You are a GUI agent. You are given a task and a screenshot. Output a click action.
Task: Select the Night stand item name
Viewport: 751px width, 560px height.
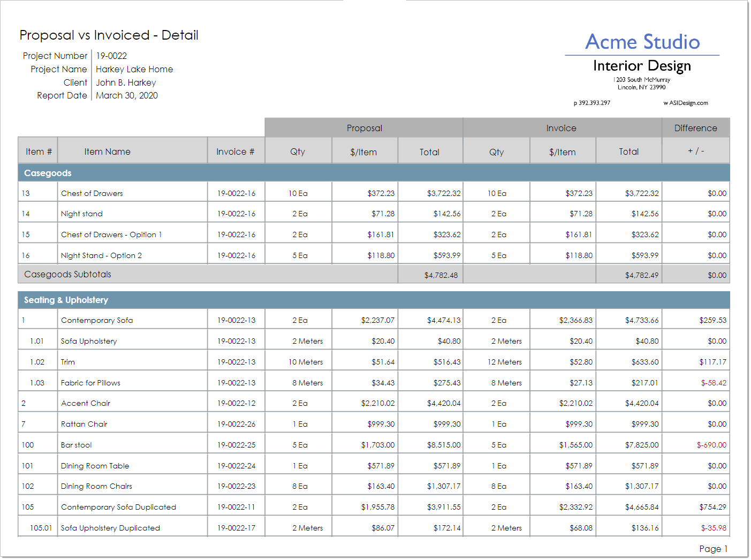coord(82,214)
